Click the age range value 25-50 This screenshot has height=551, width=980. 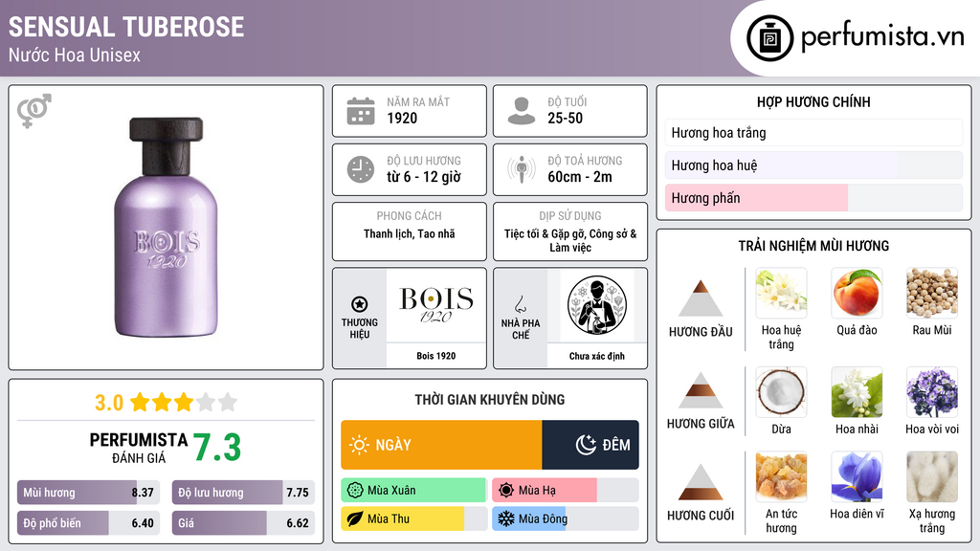pyautogui.click(x=565, y=118)
